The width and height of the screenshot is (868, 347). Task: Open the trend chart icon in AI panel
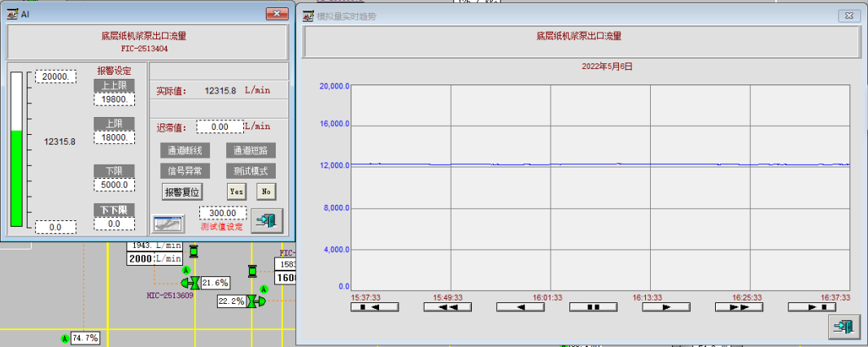(168, 223)
